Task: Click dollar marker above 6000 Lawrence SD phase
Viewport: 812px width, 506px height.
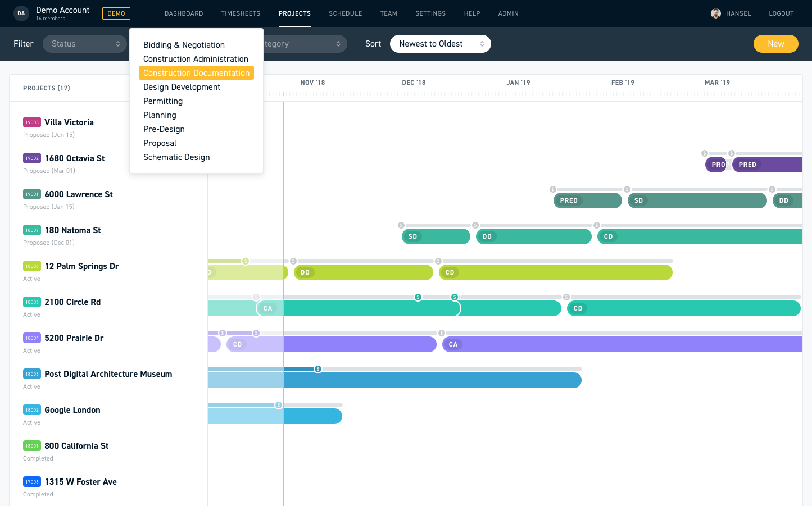Action: 627,189
